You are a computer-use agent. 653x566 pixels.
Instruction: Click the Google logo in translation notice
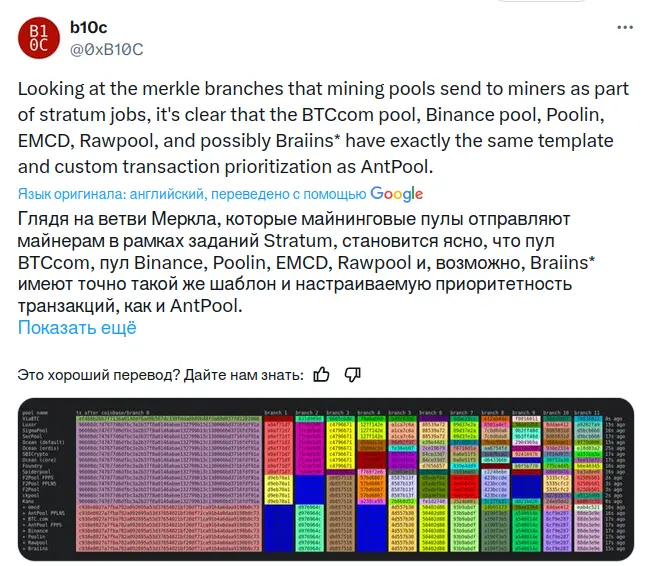[x=396, y=194]
